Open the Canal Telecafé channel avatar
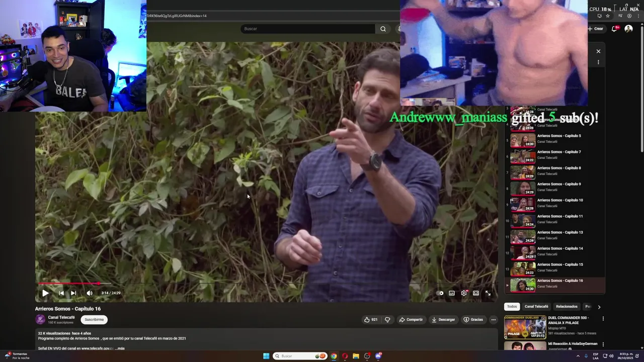The image size is (644, 362). 40,320
